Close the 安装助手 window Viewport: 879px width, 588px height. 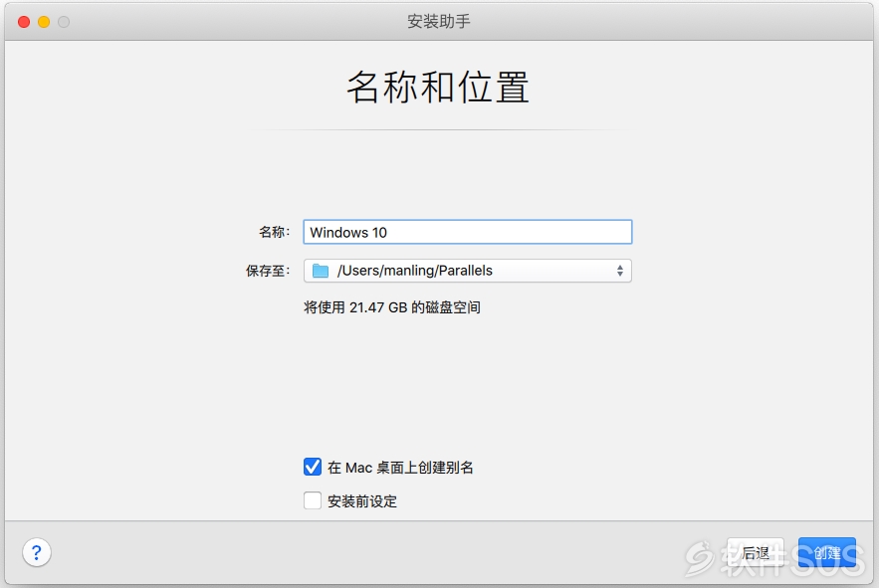click(24, 21)
